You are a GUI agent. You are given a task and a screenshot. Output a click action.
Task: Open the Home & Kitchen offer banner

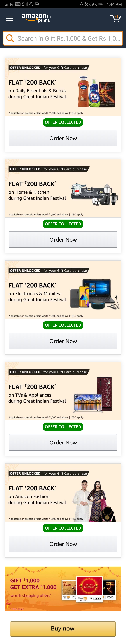[63, 188]
